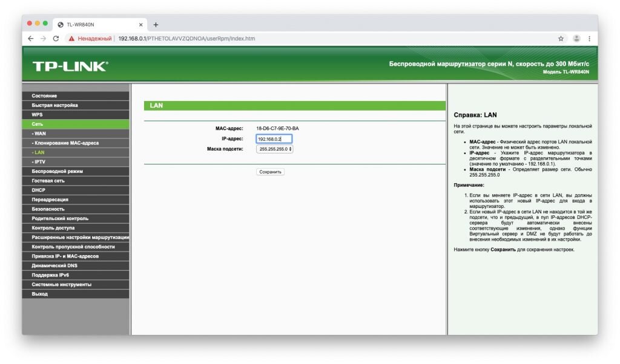Close the TL-WR840N tab
This screenshot has height=364, width=620.
pyautogui.click(x=140, y=24)
